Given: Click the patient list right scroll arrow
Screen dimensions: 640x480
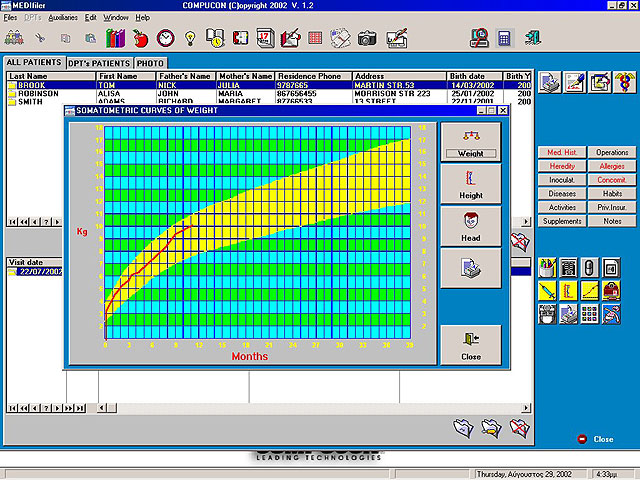Looking at the screenshot, I should 526,222.
